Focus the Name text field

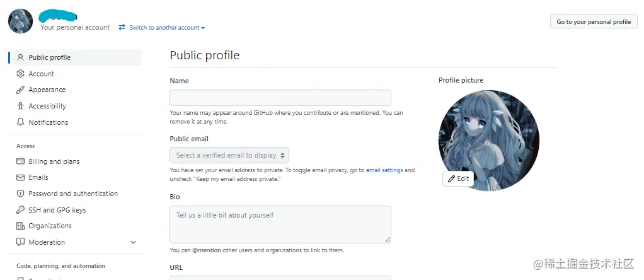pyautogui.click(x=280, y=98)
